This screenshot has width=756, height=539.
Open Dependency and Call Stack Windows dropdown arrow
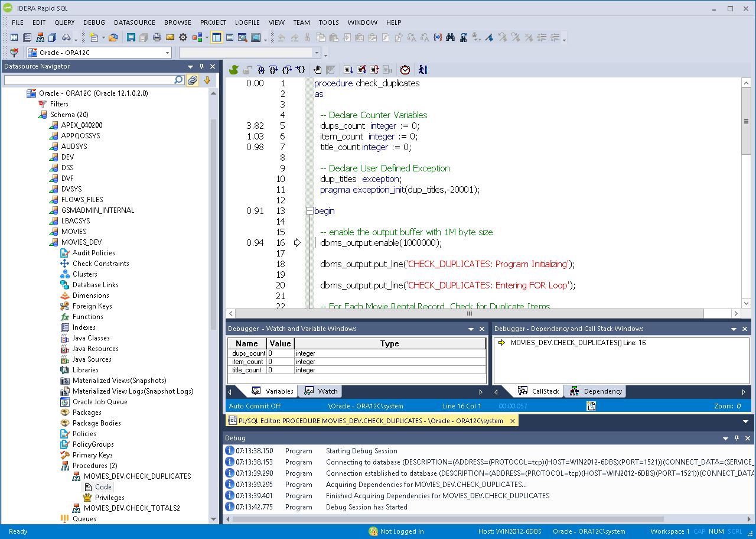click(x=734, y=329)
